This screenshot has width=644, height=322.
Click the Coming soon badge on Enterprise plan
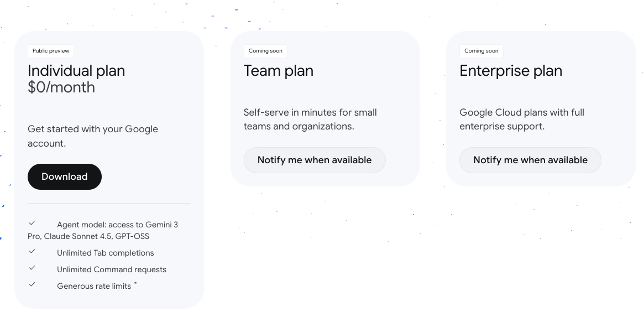(x=481, y=51)
